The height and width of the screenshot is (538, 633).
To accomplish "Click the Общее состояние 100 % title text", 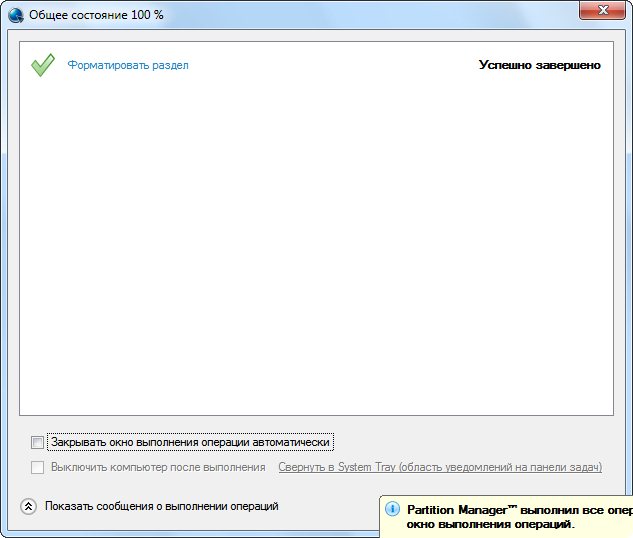I will click(x=96, y=15).
